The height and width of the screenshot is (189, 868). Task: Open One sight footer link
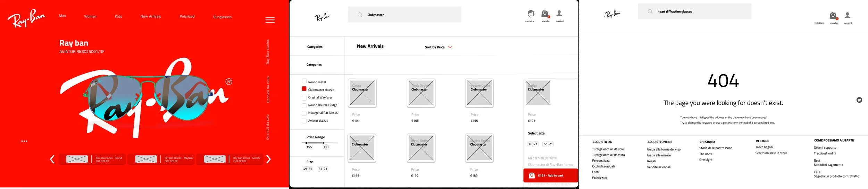tap(706, 160)
